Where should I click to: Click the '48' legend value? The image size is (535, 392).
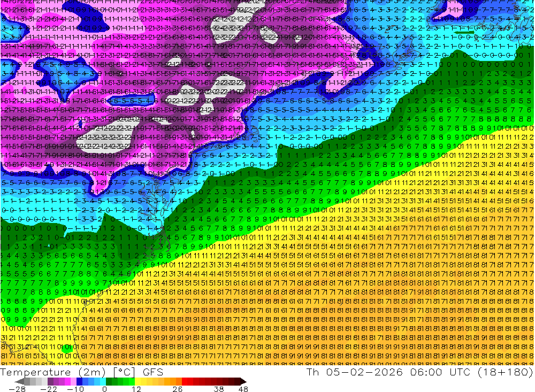point(243,389)
